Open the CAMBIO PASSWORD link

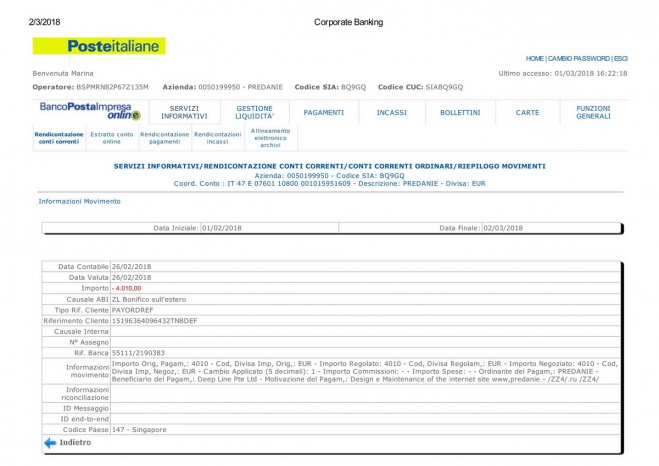(579, 59)
